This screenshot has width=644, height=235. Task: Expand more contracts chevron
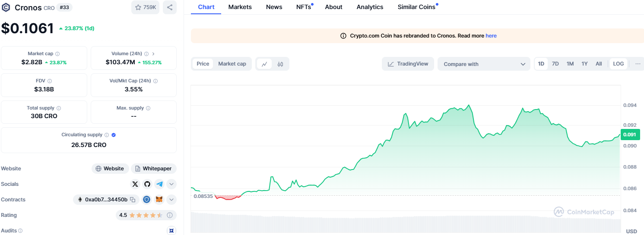(x=171, y=200)
